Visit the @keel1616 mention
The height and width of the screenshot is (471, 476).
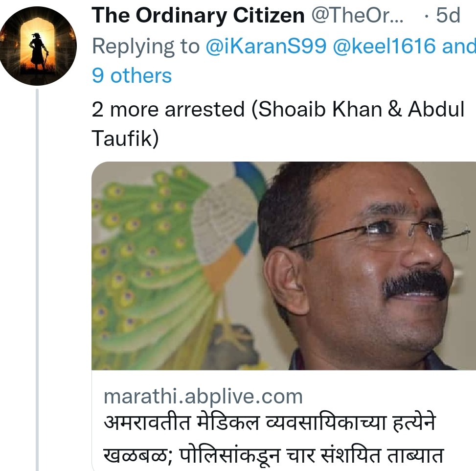pos(385,46)
